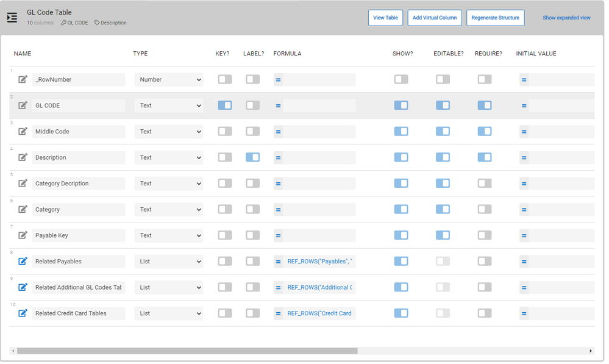Enable SHOW toggle for _RowNumber
609x364 pixels.
click(x=401, y=79)
